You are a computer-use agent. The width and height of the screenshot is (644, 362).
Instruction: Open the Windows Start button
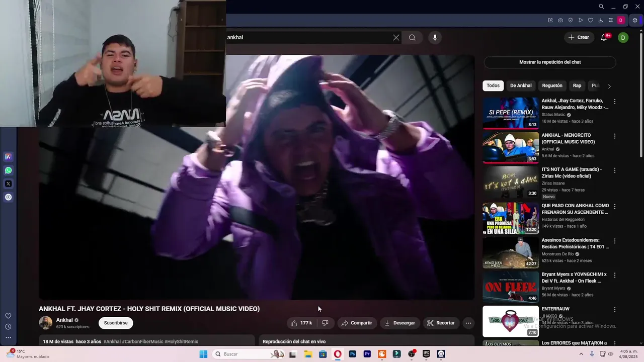tap(203, 354)
